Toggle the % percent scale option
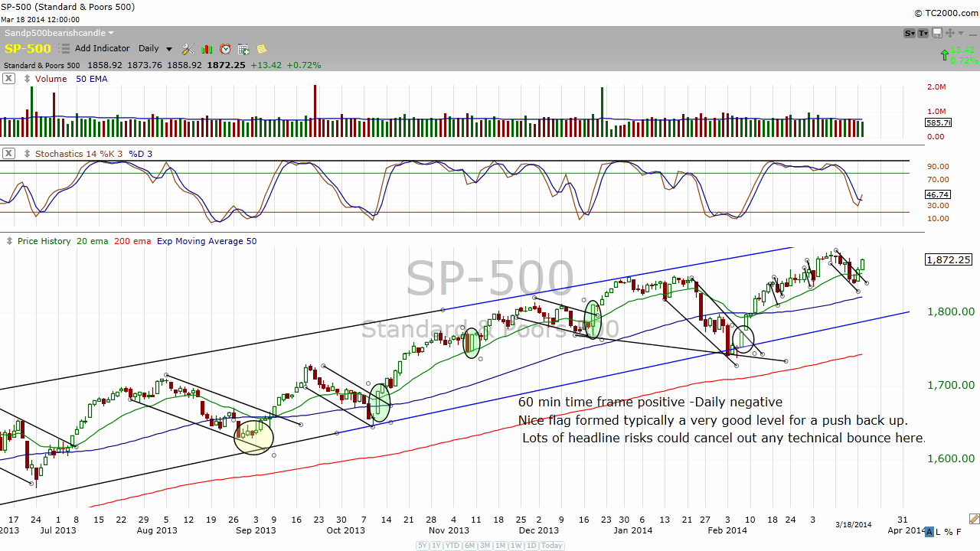 coord(948,532)
